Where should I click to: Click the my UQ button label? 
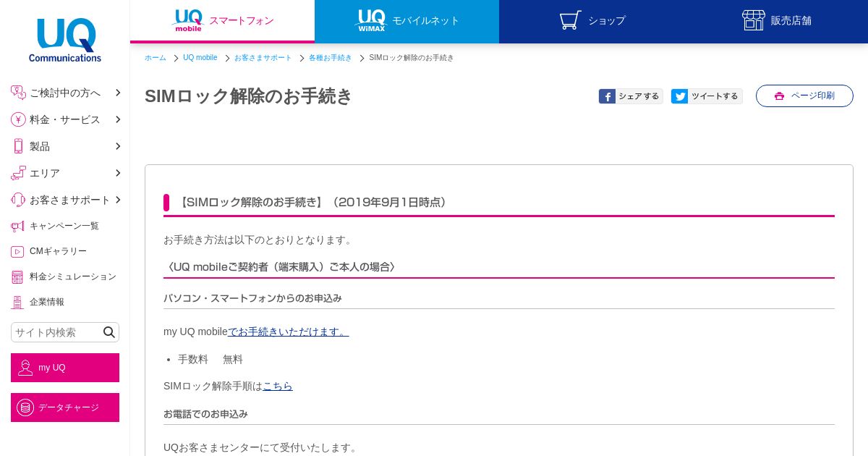pos(52,368)
